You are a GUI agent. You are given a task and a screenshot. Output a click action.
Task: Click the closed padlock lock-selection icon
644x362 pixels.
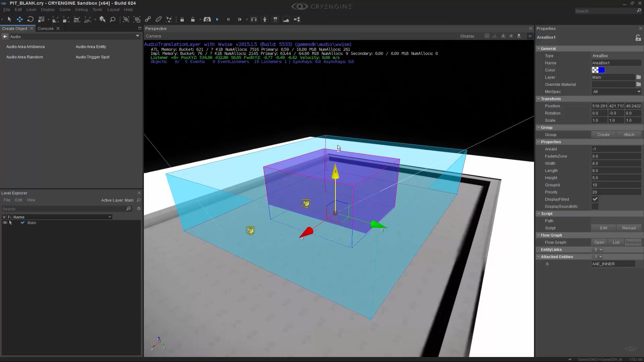(x=182, y=19)
